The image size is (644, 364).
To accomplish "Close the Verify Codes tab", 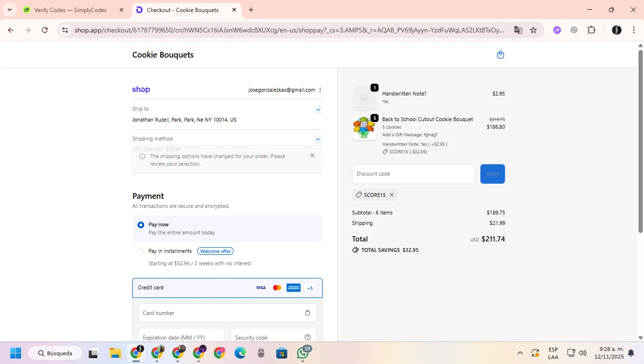I will [x=122, y=10].
